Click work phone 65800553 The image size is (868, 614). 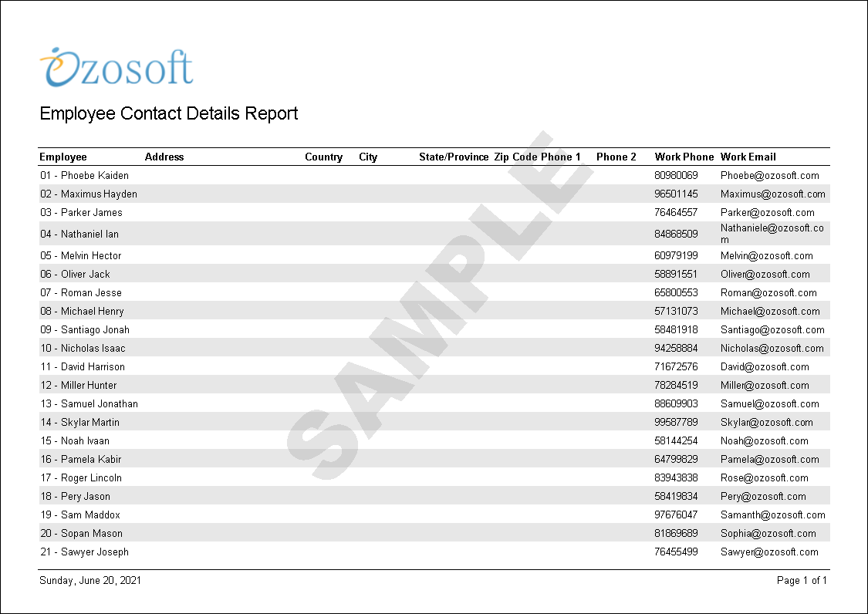(x=676, y=293)
